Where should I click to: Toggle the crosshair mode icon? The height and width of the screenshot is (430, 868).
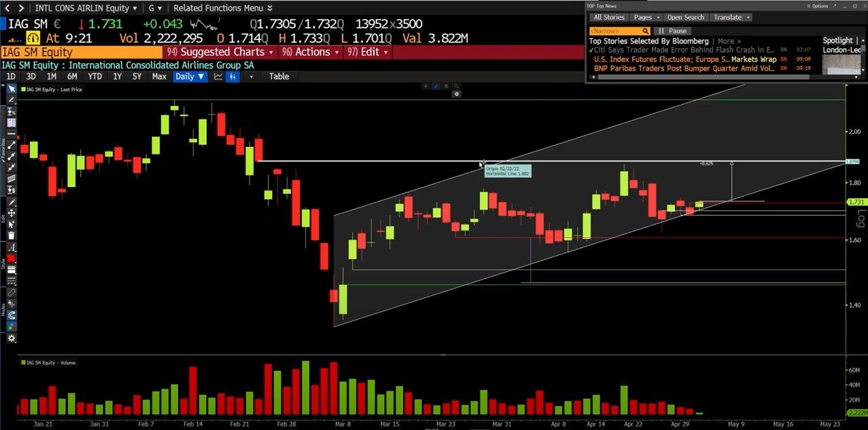12,304
